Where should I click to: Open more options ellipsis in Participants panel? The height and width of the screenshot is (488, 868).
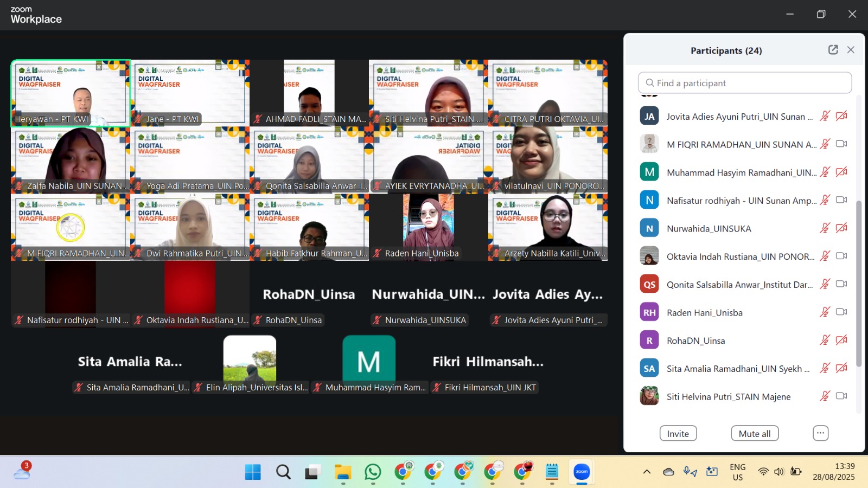820,433
